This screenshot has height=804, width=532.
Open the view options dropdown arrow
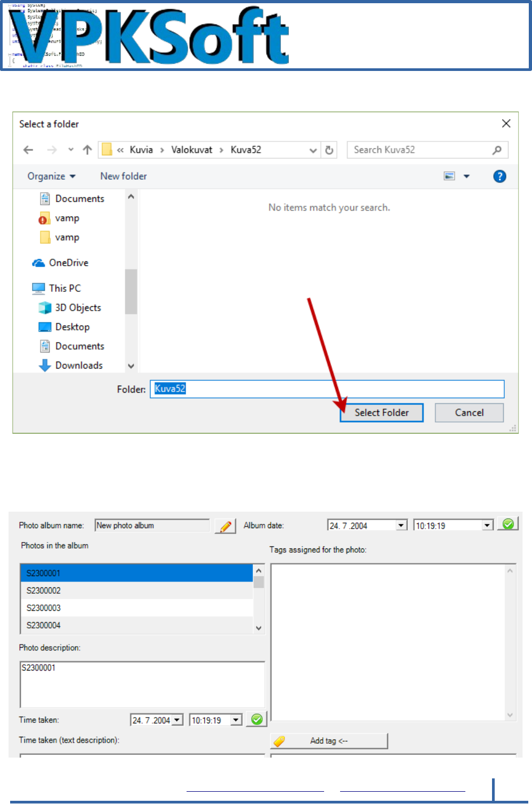466,177
